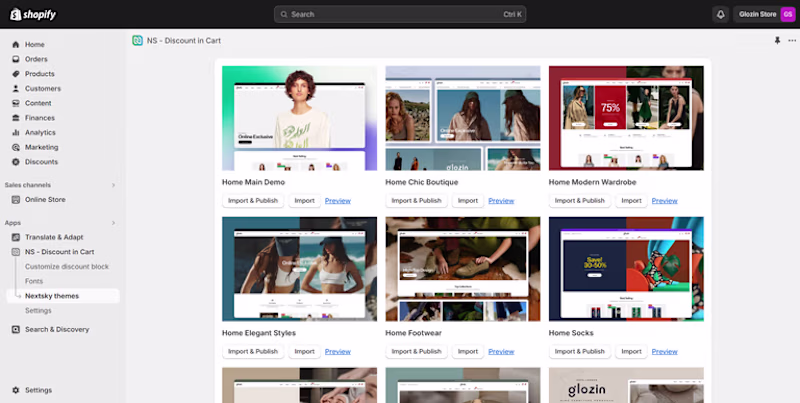Image resolution: width=800 pixels, height=403 pixels.
Task: Click the Analytics bar chart icon
Action: pyautogui.click(x=16, y=133)
